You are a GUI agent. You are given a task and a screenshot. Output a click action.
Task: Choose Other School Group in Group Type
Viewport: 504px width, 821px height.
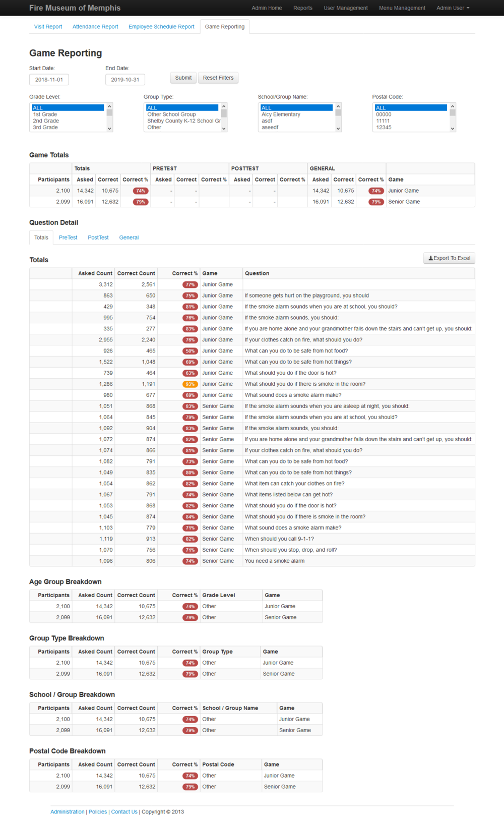[x=182, y=114]
